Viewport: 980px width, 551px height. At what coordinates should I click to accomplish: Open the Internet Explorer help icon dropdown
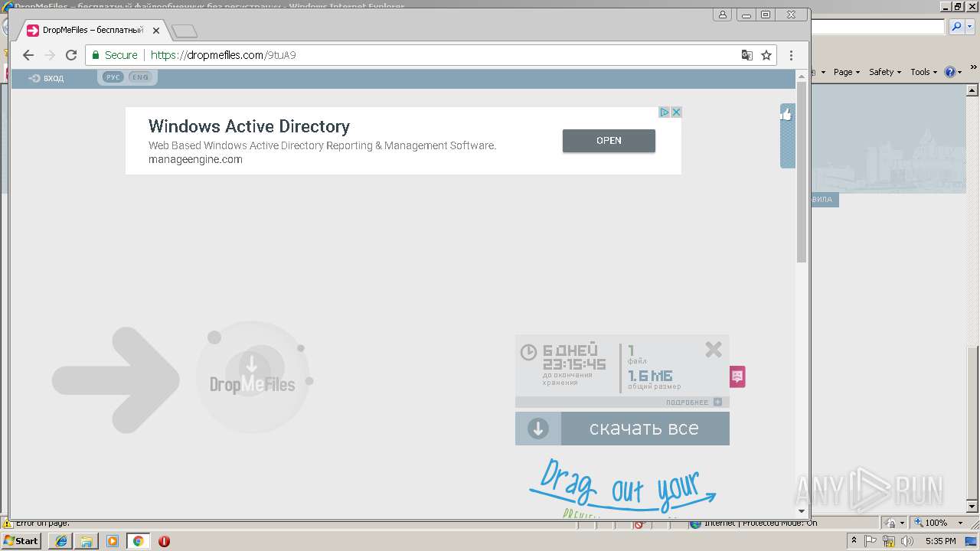[x=954, y=72]
